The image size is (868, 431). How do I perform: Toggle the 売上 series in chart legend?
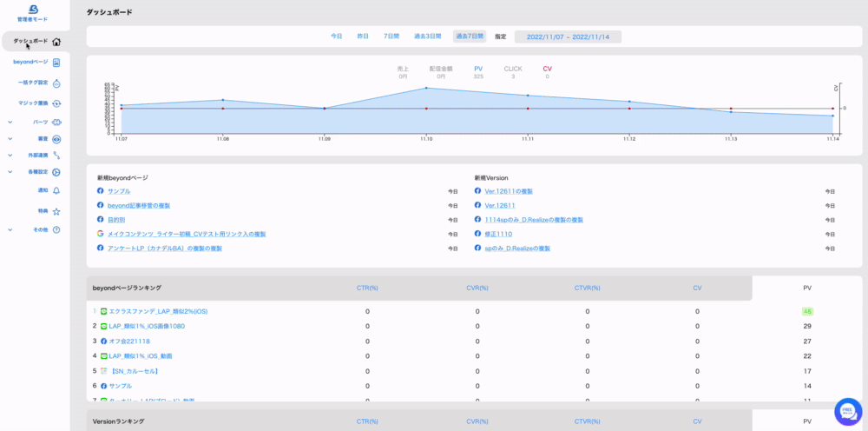[x=403, y=72]
